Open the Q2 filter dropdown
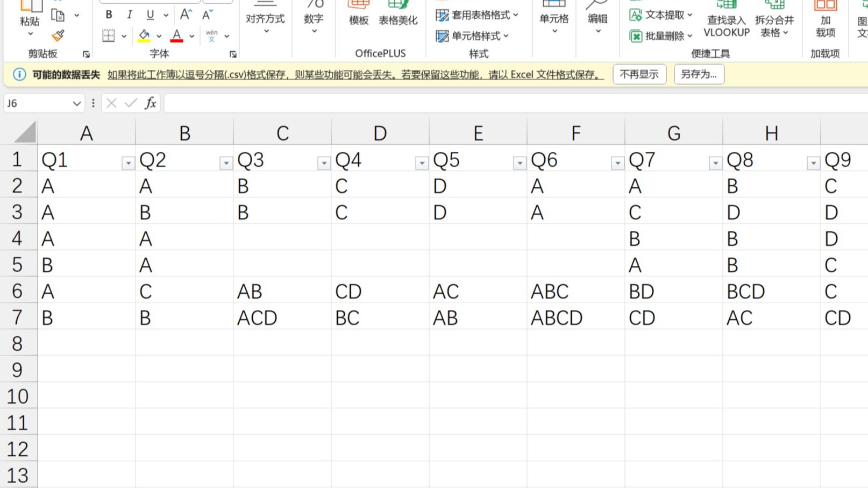 point(226,163)
